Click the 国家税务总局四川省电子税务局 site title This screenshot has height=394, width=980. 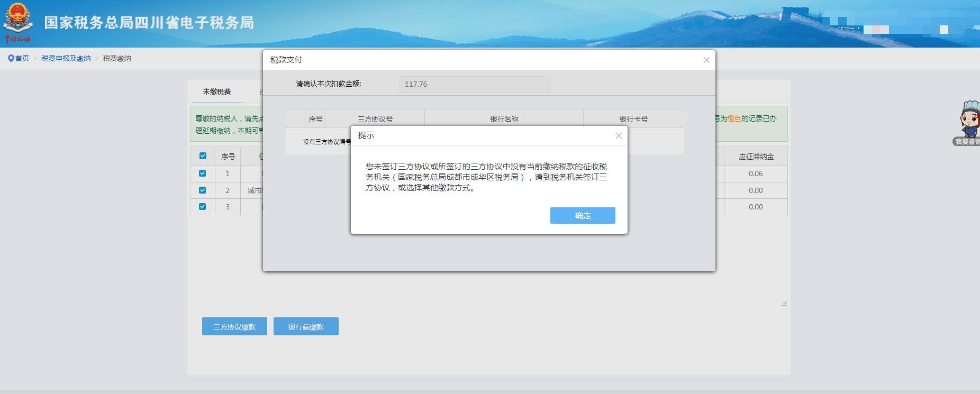149,23
